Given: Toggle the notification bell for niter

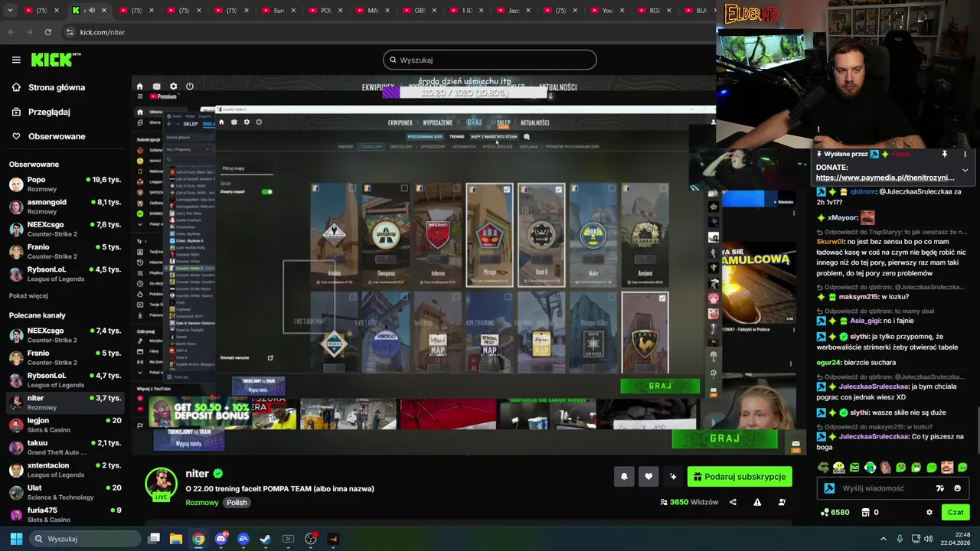Looking at the screenshot, I should (x=624, y=477).
